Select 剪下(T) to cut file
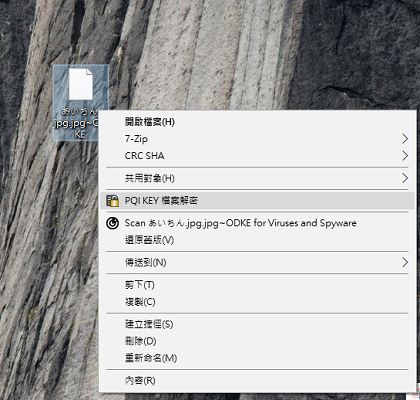The height and width of the screenshot is (400, 420). (x=257, y=285)
